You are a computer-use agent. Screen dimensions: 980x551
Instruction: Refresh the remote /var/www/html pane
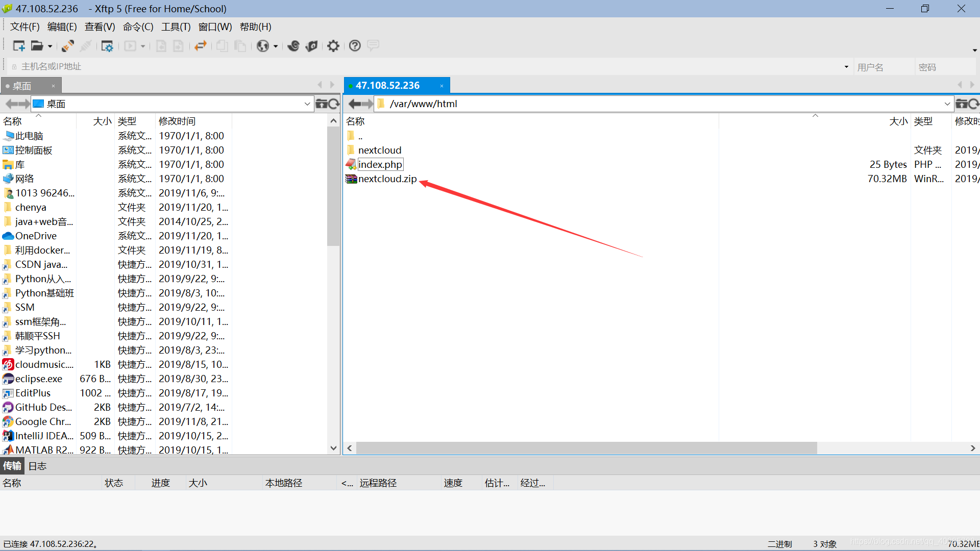[974, 104]
